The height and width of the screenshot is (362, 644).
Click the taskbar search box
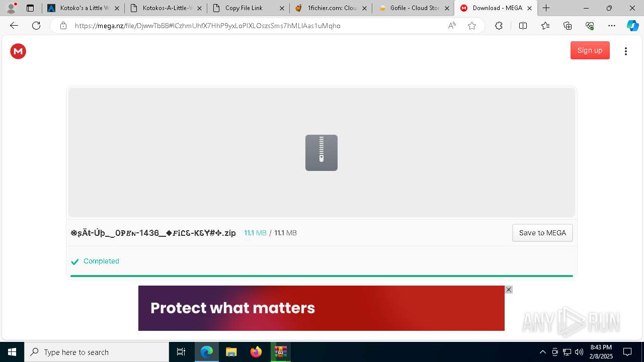pos(97,352)
